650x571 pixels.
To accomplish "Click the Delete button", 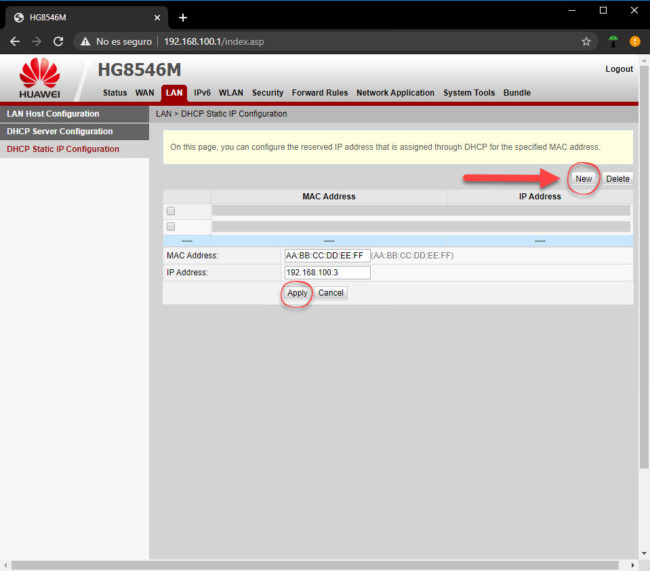I will [x=618, y=179].
